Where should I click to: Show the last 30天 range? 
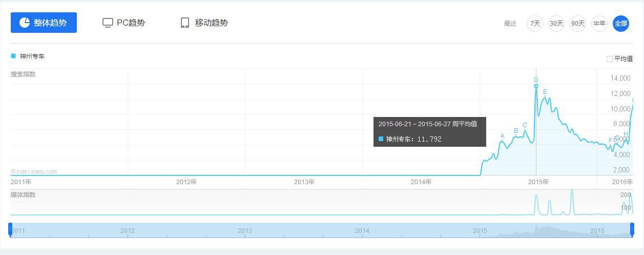556,24
